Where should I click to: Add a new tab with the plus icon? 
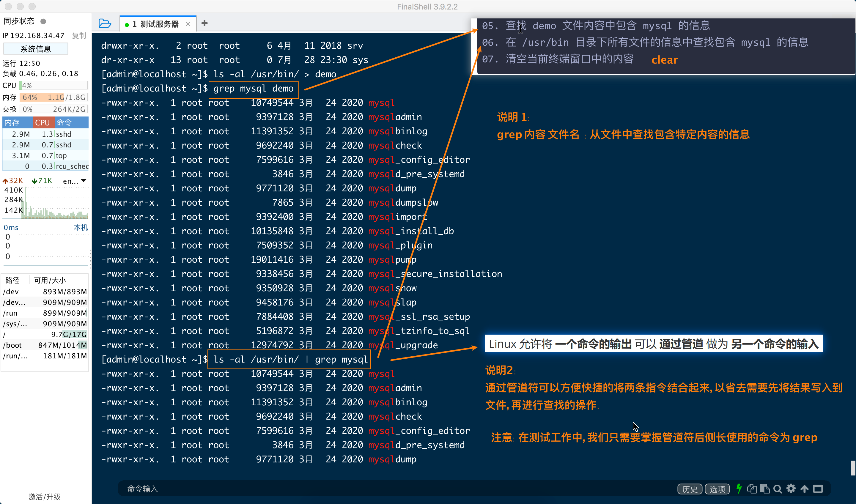(x=204, y=23)
